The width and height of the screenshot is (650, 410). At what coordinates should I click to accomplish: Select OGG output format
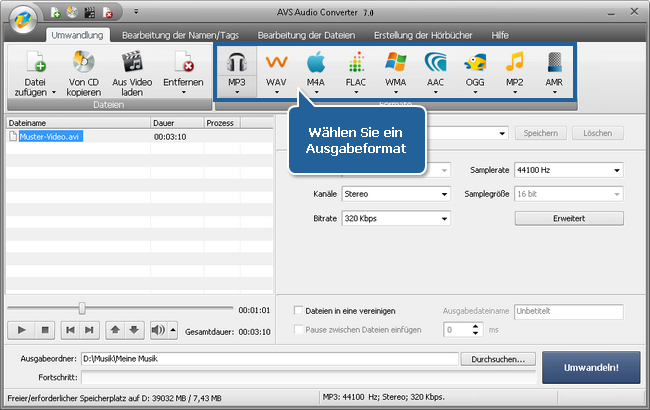tap(475, 71)
